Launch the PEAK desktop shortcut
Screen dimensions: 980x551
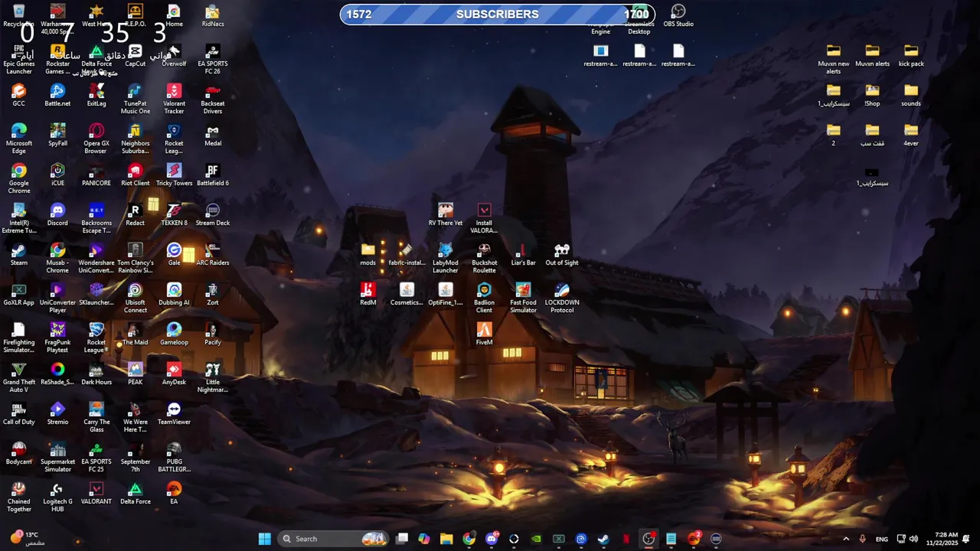[x=136, y=373]
